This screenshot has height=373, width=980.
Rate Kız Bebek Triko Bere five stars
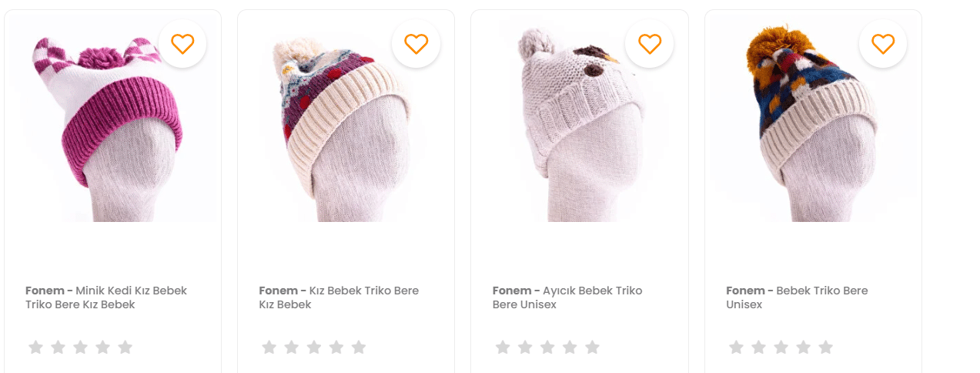359,348
